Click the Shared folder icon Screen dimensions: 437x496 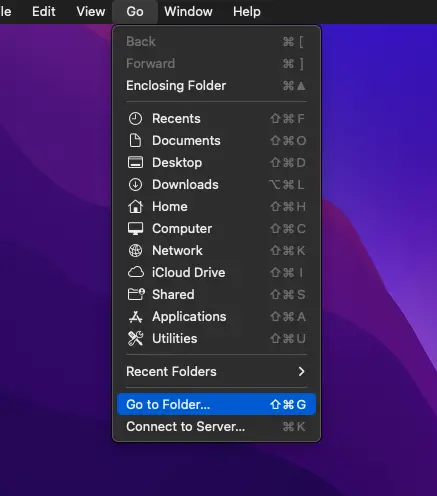(x=136, y=294)
